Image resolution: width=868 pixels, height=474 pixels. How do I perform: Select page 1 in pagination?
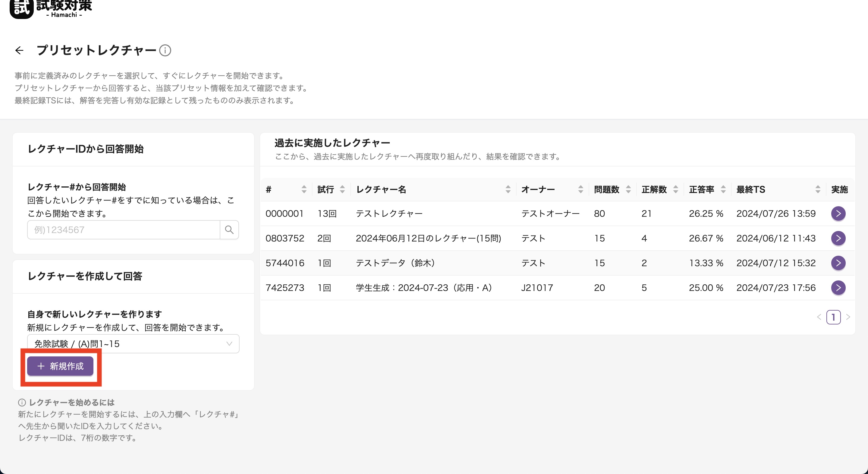833,317
